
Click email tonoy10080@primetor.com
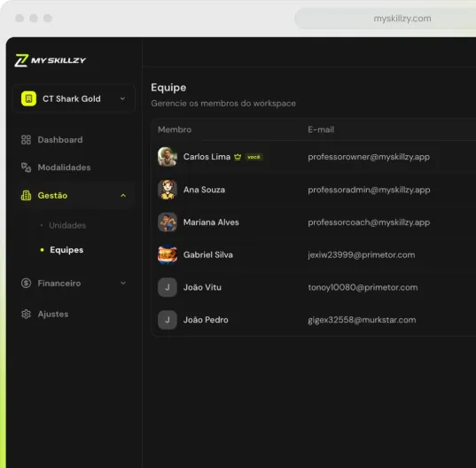[x=363, y=287]
